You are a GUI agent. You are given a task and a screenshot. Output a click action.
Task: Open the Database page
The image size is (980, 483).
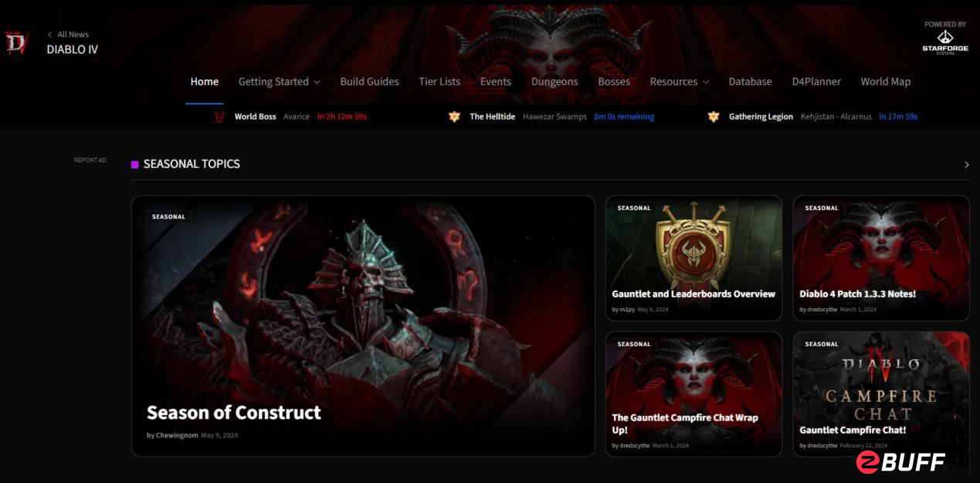[x=750, y=81]
